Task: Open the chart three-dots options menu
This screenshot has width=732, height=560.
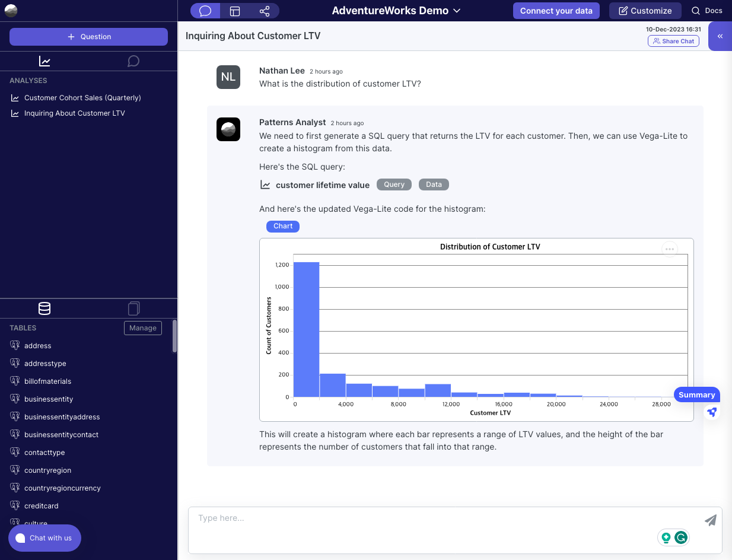Action: tap(670, 249)
